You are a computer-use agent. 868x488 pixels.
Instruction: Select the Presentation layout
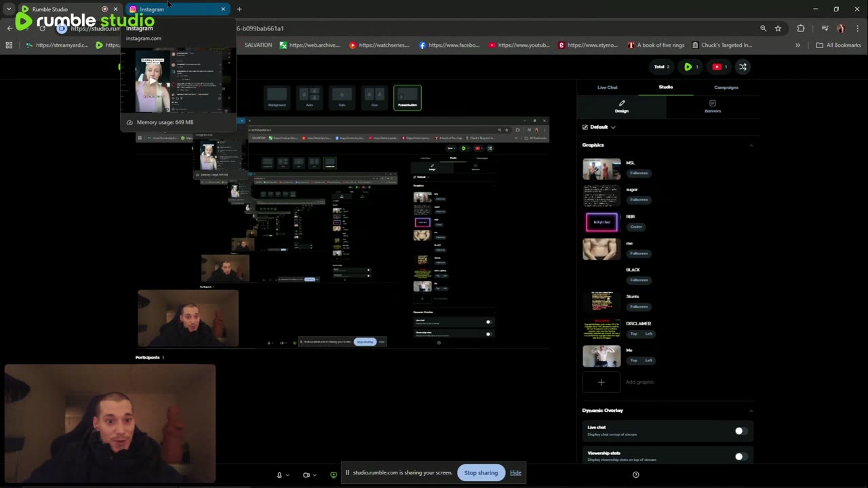pyautogui.click(x=408, y=98)
